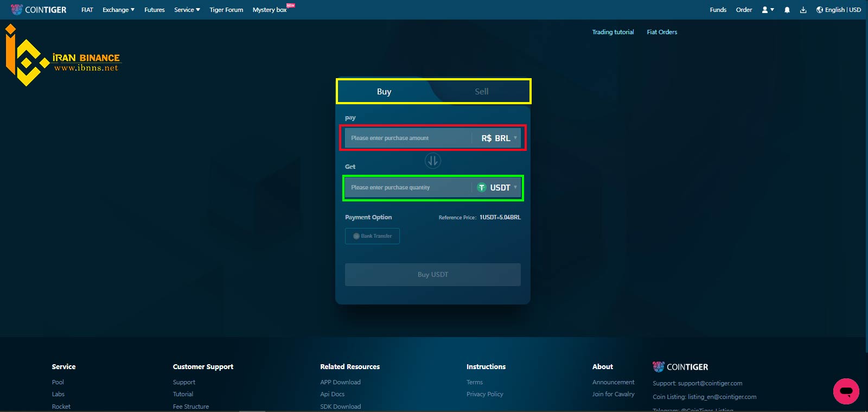Viewport: 868px width, 412px height.
Task: Swap pay and get with arrows icon
Action: click(x=433, y=161)
